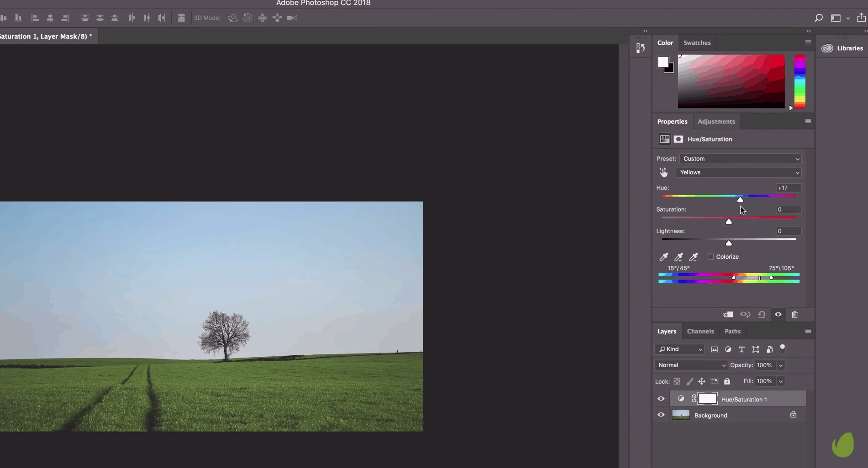Clip adjustment to layer below icon

(728, 314)
